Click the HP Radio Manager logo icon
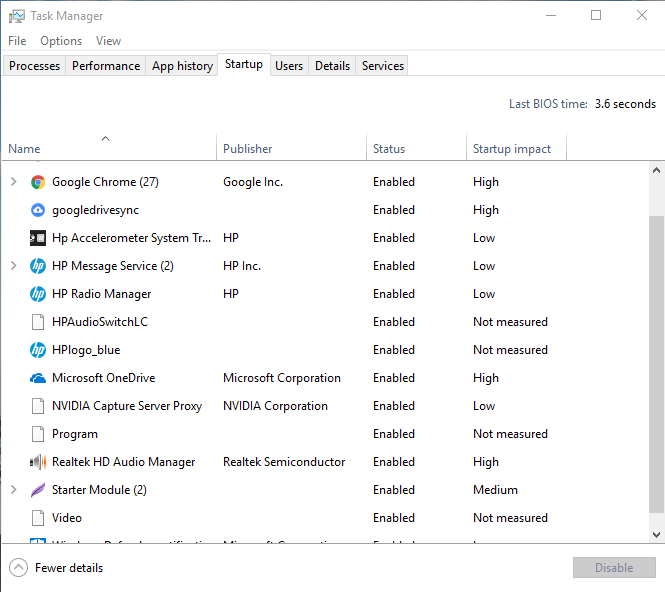This screenshot has width=665, height=592. click(x=38, y=294)
